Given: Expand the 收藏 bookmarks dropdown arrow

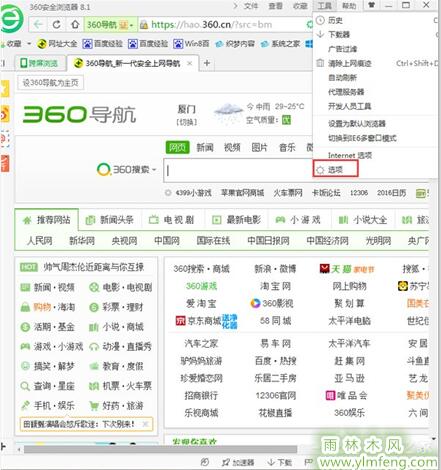Looking at the screenshot, I should click(29, 44).
